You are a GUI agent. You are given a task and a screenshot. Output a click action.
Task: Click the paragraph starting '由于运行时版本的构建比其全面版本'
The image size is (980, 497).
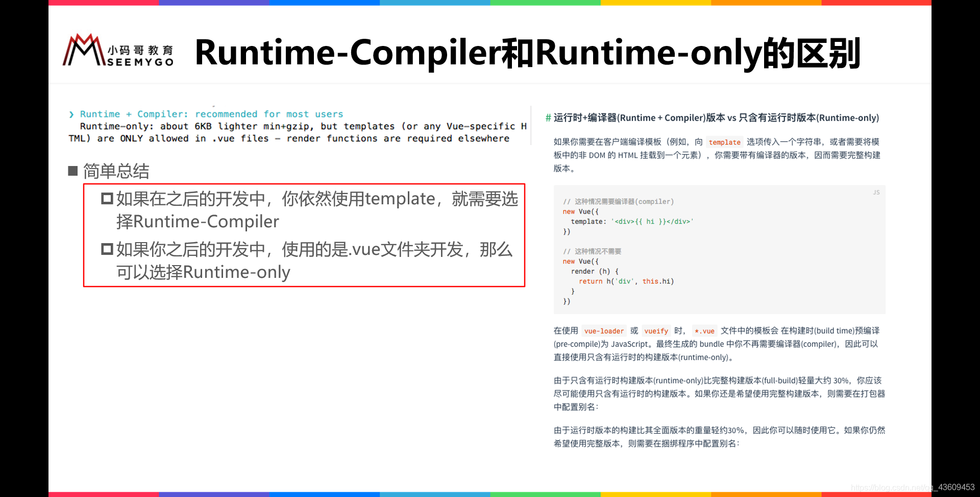pyautogui.click(x=719, y=437)
